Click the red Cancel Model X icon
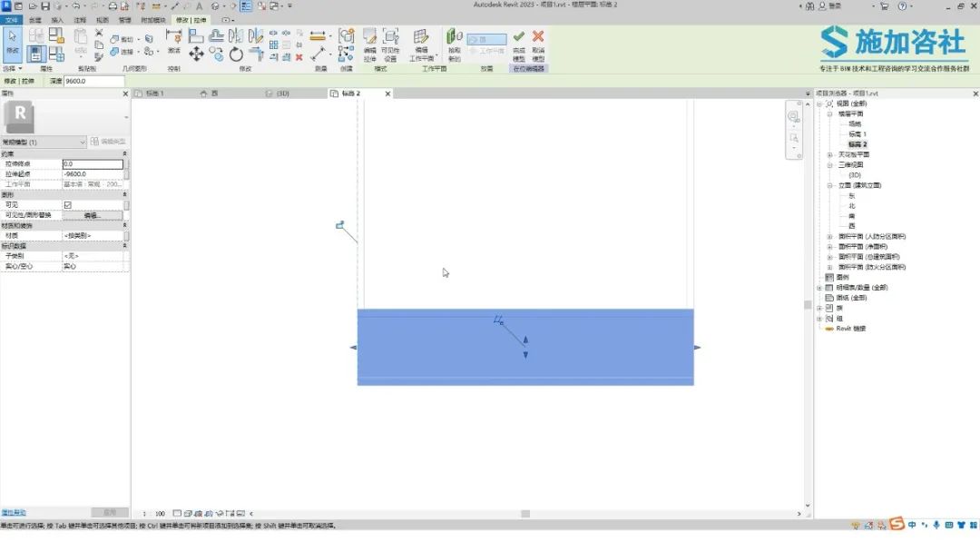Viewport: 980px width, 552px height. pyautogui.click(x=538, y=38)
